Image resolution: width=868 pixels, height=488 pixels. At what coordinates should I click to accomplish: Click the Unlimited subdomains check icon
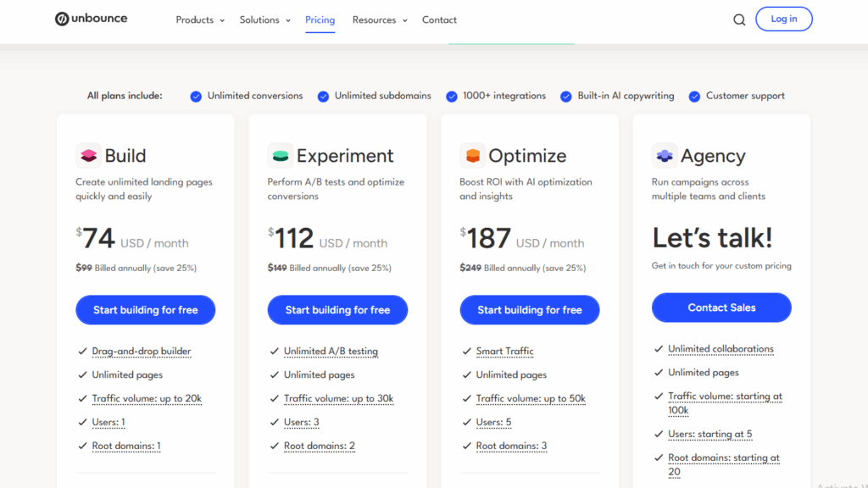(323, 97)
